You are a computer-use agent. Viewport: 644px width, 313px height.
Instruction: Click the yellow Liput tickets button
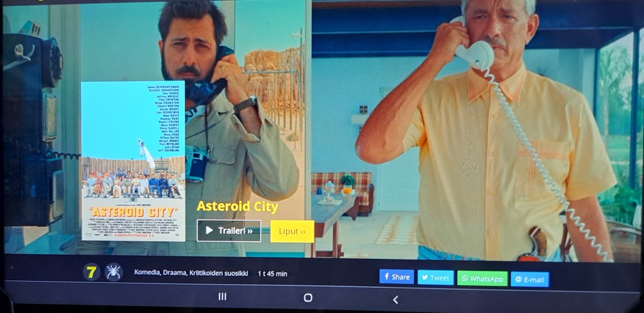tap(292, 231)
